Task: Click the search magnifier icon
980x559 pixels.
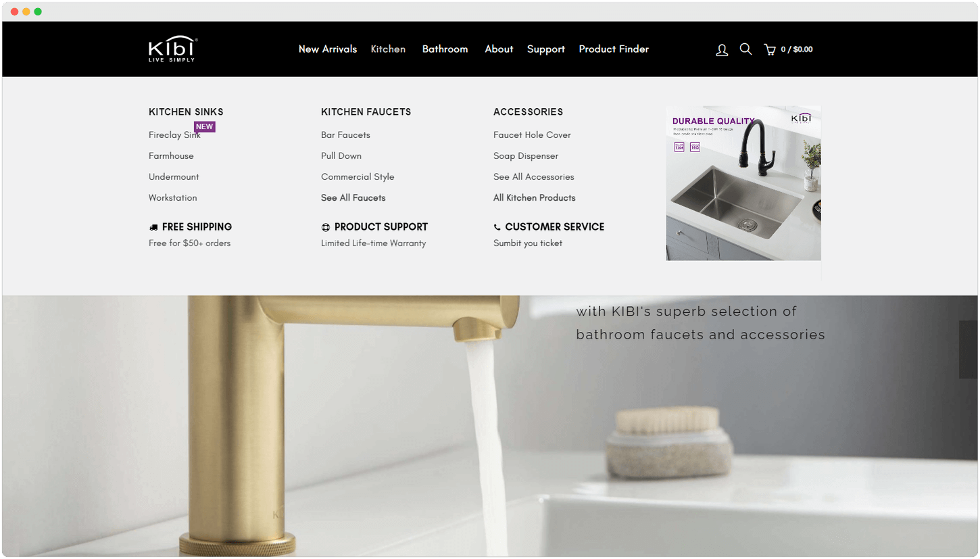Action: click(x=745, y=49)
